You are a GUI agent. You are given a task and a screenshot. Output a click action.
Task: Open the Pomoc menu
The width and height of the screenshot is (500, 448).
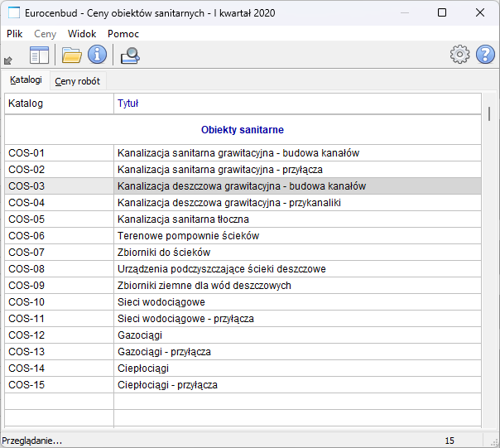coord(123,34)
